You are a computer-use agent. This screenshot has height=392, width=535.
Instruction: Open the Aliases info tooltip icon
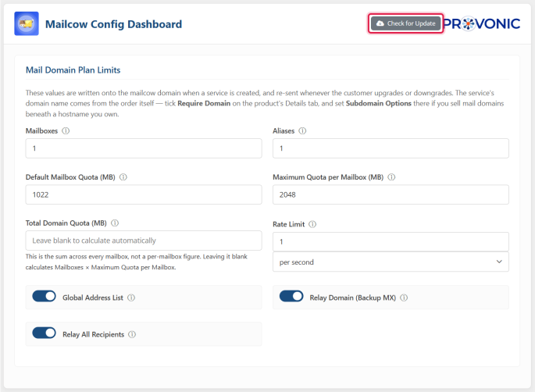point(302,130)
